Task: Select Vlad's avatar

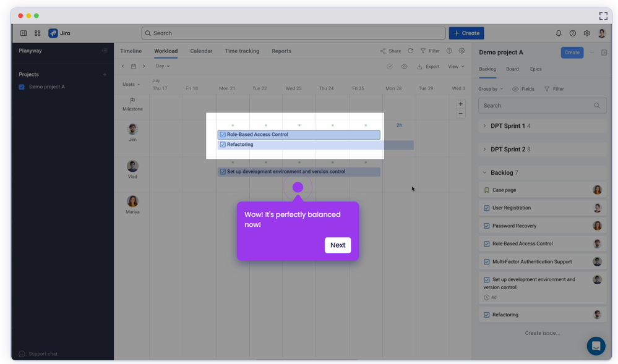Action: click(132, 166)
